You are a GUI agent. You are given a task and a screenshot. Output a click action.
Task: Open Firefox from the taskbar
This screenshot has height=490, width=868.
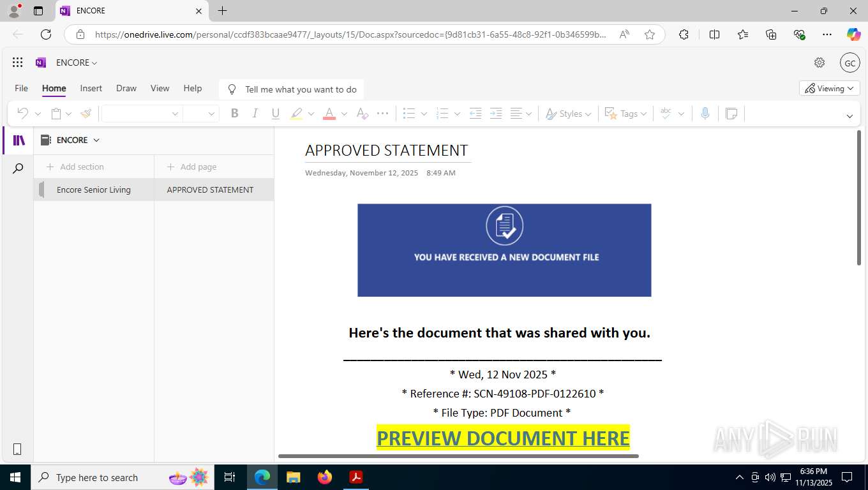click(x=325, y=477)
